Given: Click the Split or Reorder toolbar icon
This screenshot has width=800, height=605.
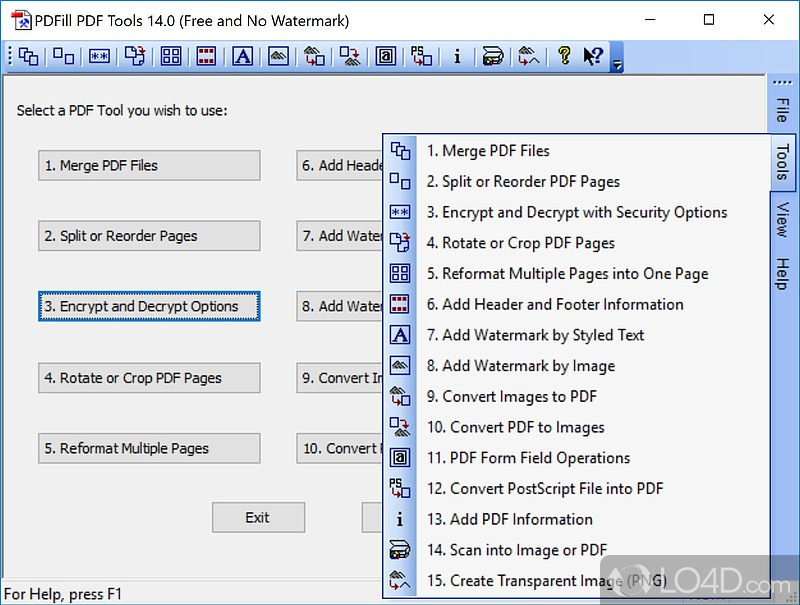Looking at the screenshot, I should coord(64,56).
